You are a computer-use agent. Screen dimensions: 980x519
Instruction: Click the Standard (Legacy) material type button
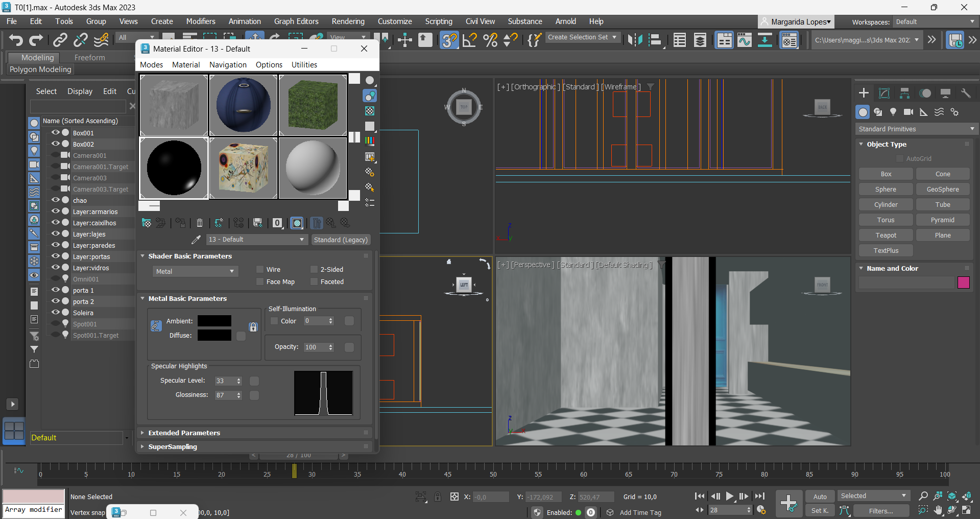pos(341,240)
